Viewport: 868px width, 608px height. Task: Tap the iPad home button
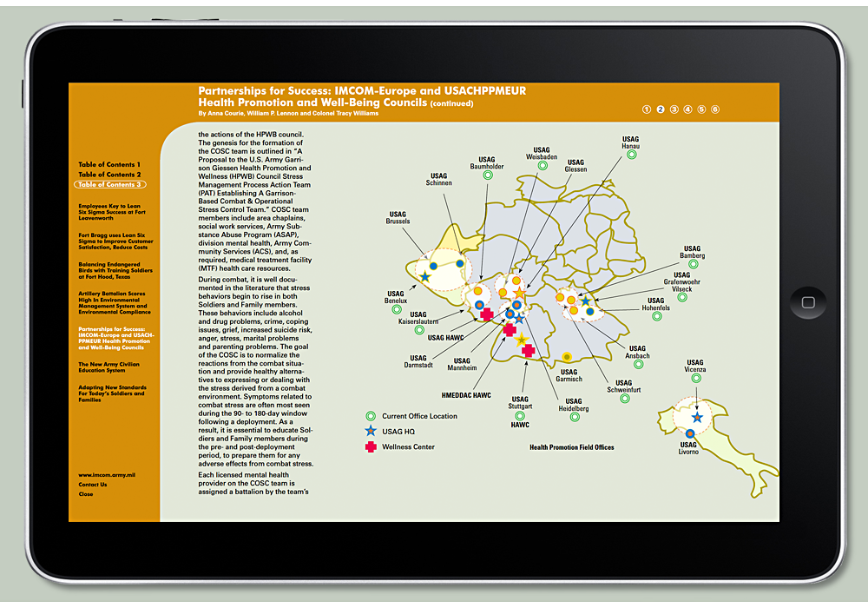pyautogui.click(x=808, y=302)
